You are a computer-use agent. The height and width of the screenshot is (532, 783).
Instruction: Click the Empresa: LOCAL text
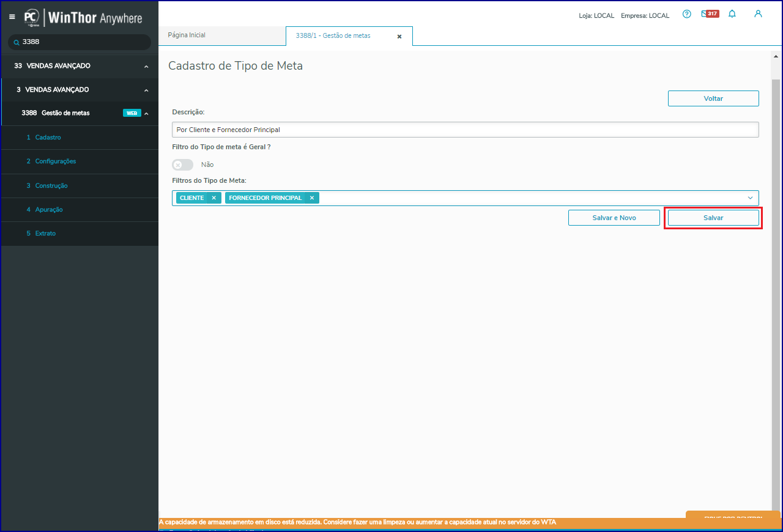(x=645, y=15)
